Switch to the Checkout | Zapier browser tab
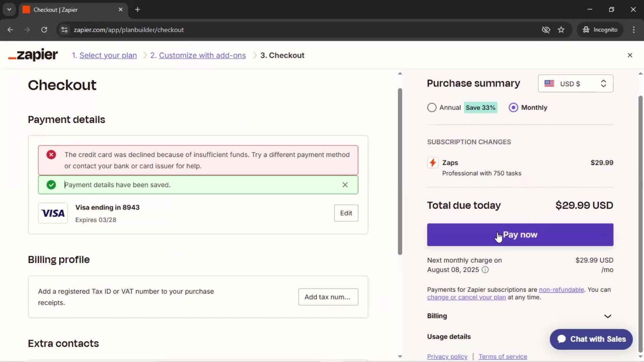 (72, 9)
